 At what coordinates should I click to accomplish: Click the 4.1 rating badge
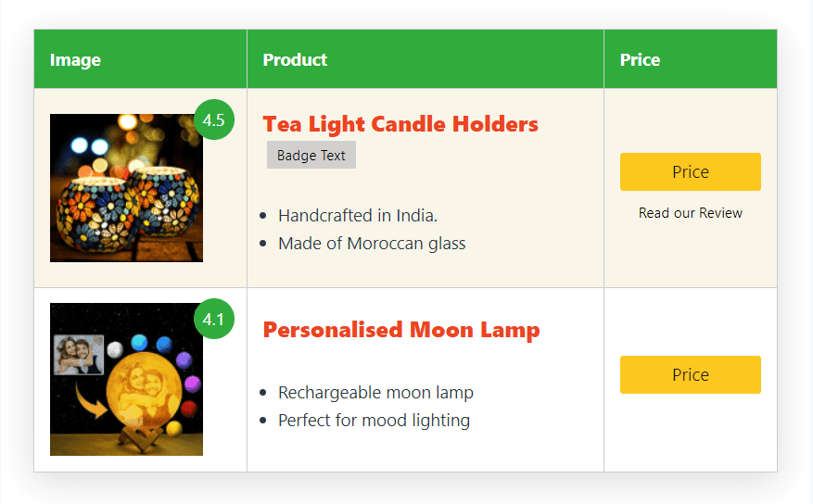pos(214,320)
